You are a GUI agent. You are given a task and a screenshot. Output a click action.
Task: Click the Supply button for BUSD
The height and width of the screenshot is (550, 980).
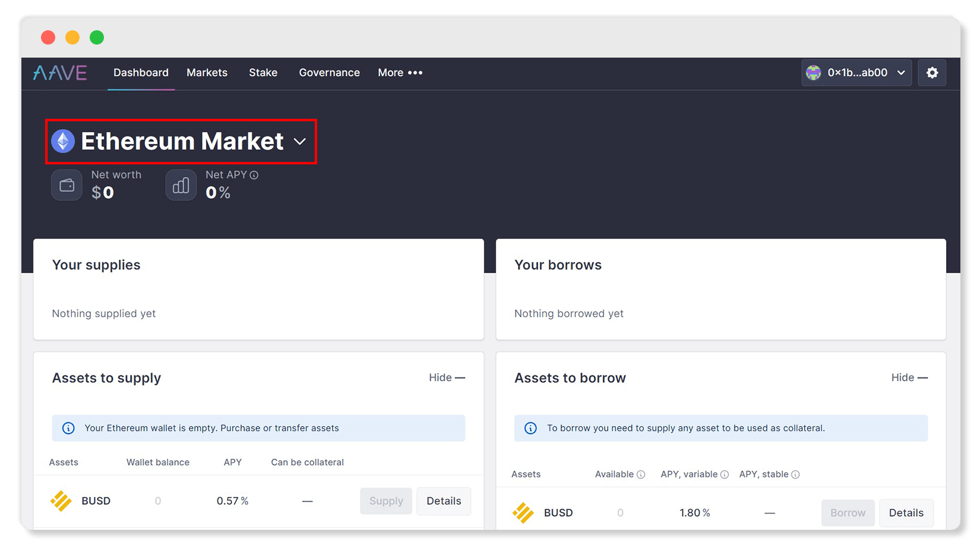coord(386,501)
